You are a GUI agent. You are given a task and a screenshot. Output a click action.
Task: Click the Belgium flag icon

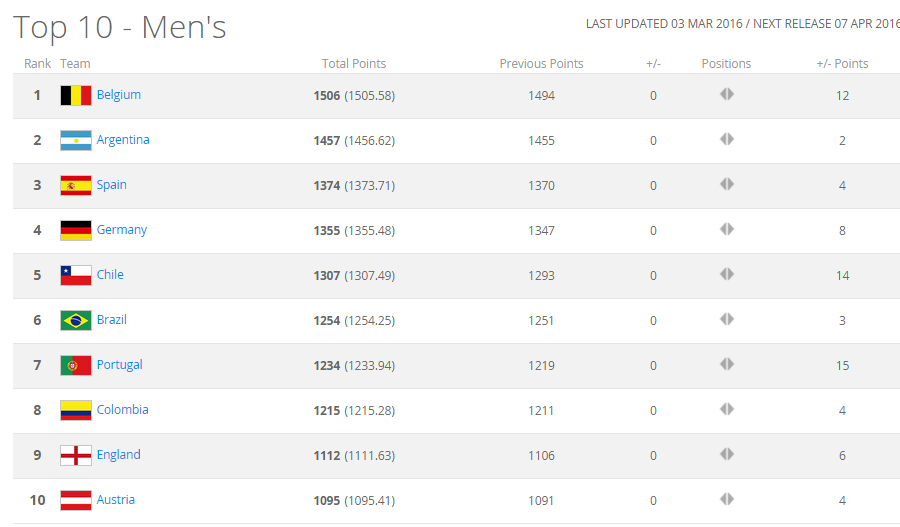tap(76, 96)
